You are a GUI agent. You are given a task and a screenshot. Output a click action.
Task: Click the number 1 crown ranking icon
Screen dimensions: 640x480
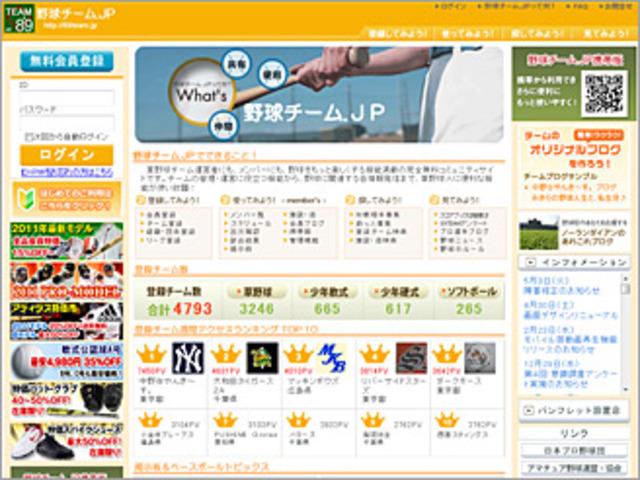[151, 354]
